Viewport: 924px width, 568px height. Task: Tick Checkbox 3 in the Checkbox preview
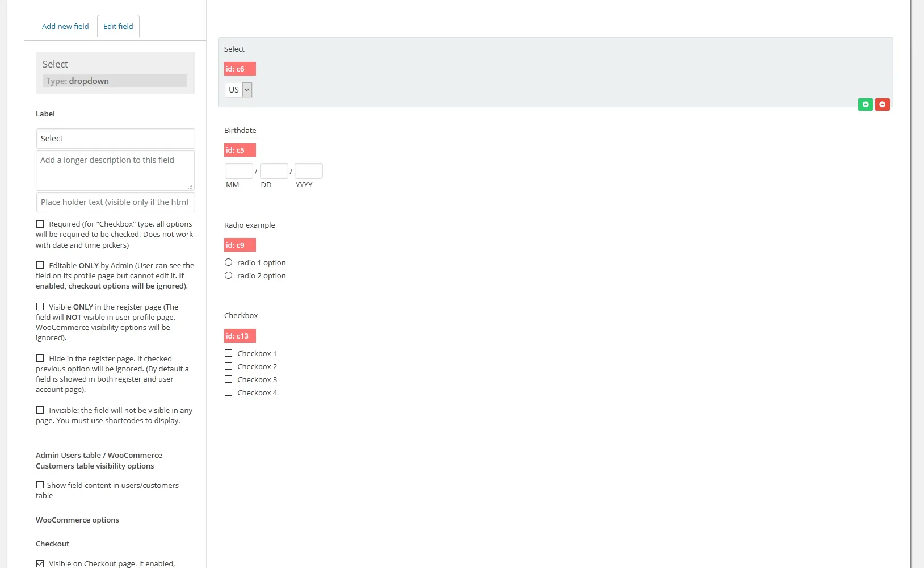click(229, 379)
